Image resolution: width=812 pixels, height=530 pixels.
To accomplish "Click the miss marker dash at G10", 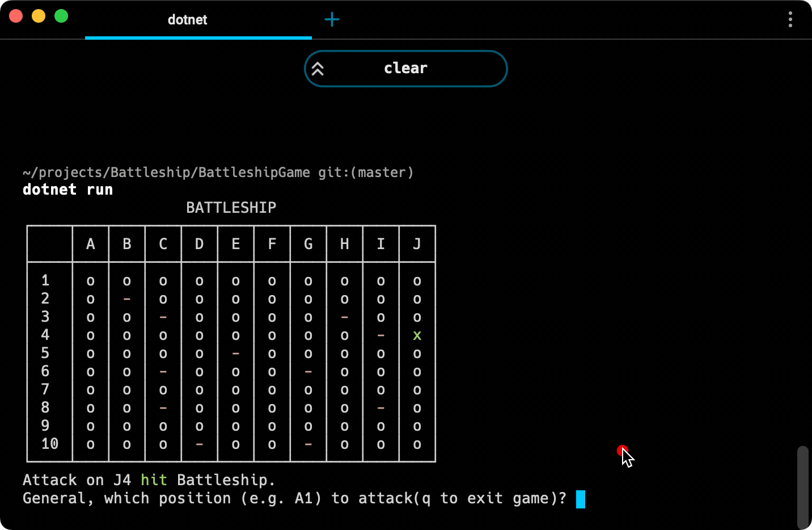I will click(x=308, y=444).
